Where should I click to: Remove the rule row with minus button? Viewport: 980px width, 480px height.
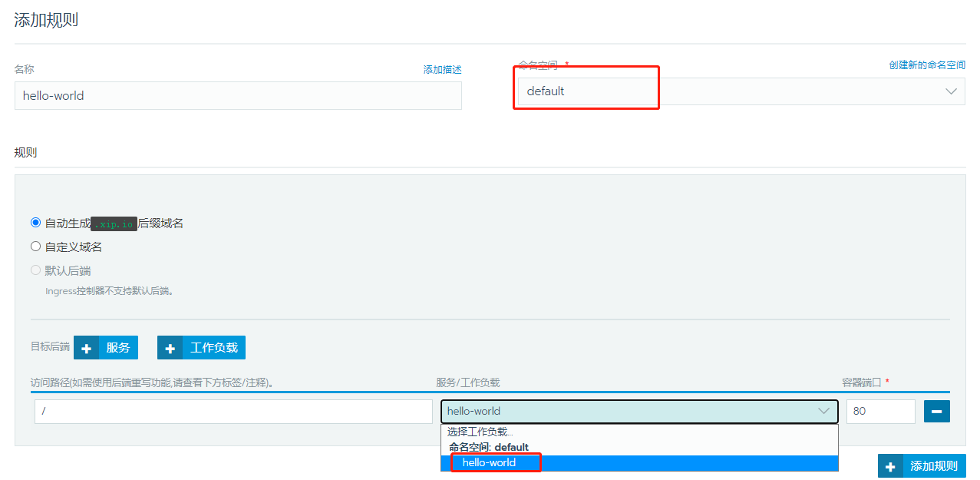coord(936,412)
